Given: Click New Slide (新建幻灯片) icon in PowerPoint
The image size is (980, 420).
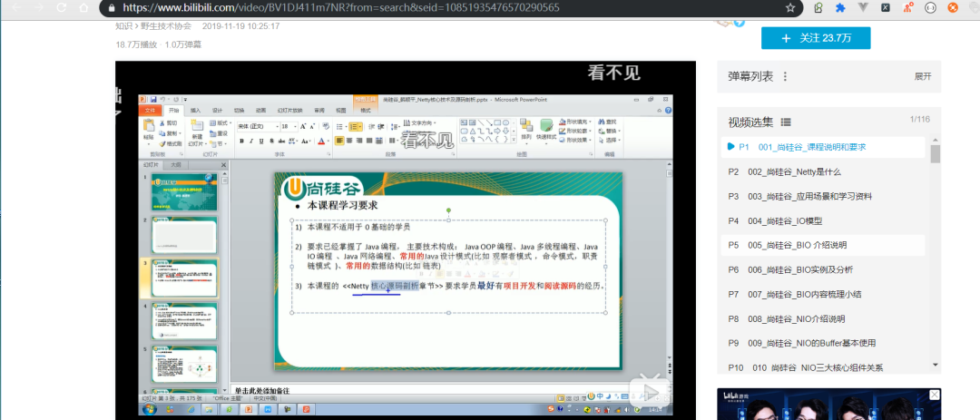Looking at the screenshot, I should (197, 125).
